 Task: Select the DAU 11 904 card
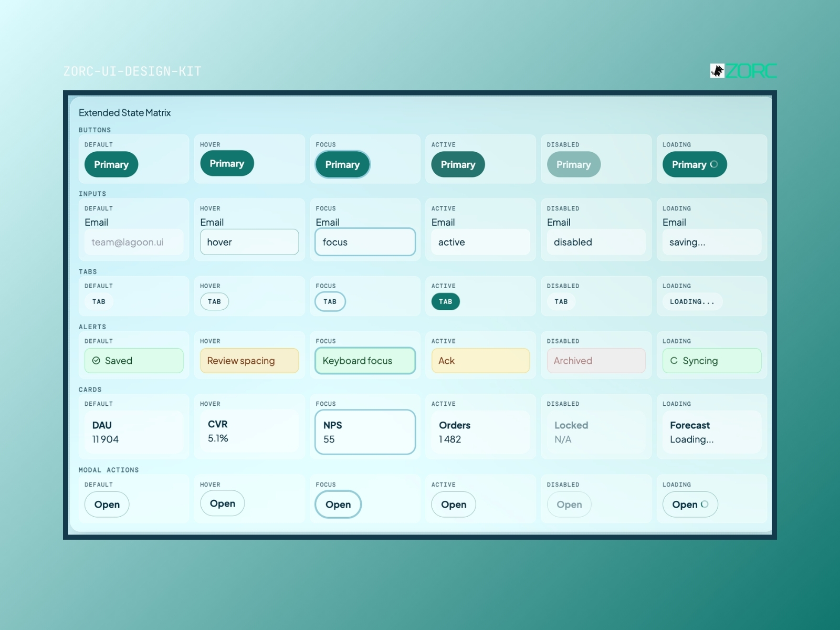[134, 432]
